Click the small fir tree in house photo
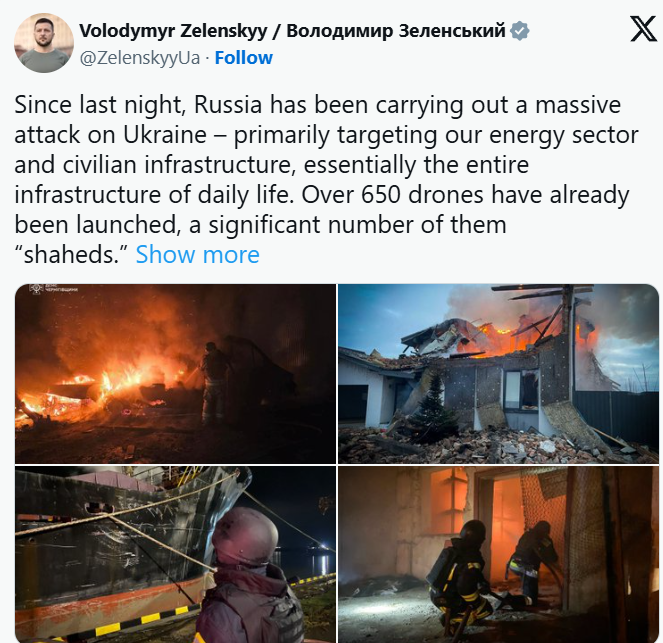 click(433, 408)
